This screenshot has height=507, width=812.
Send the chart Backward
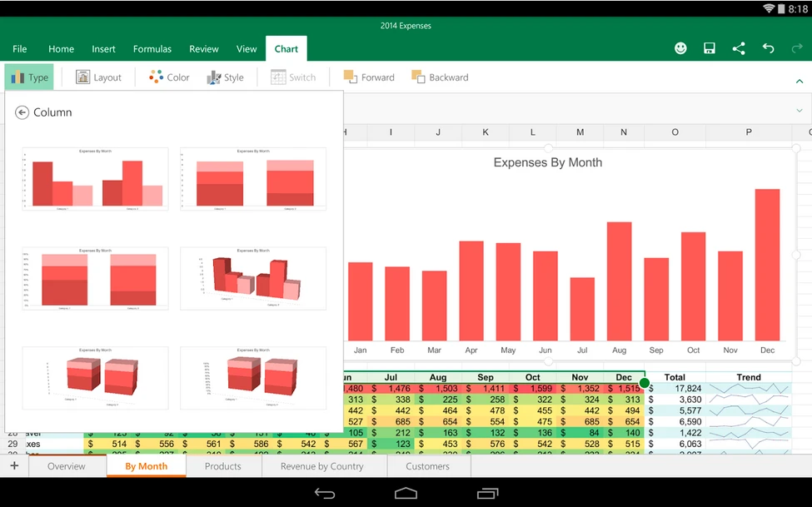440,77
